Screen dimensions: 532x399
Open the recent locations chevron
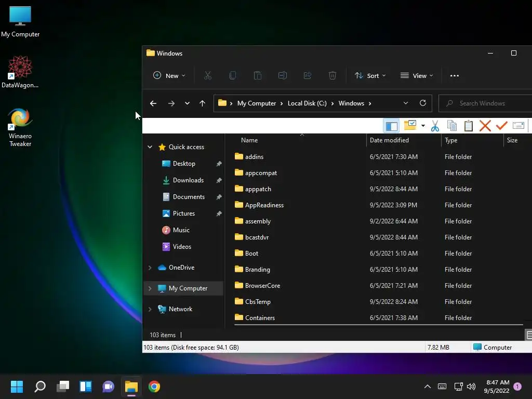pos(187,103)
